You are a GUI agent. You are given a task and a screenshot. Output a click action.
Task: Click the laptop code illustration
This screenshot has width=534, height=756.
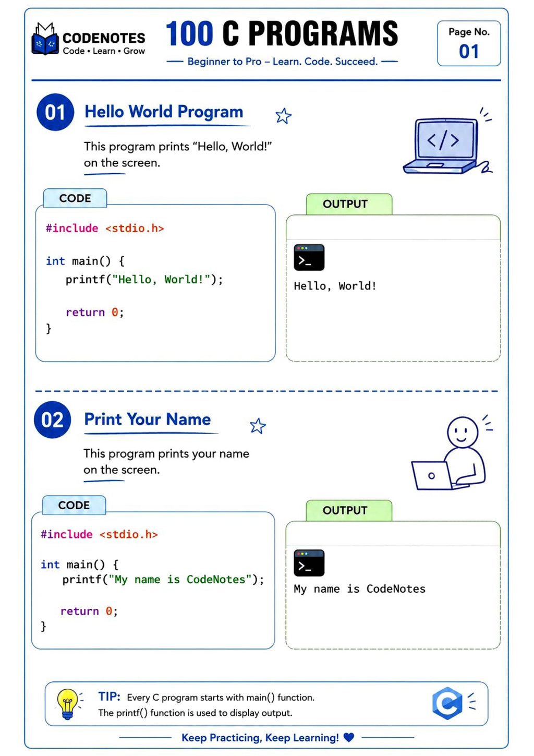click(x=447, y=141)
